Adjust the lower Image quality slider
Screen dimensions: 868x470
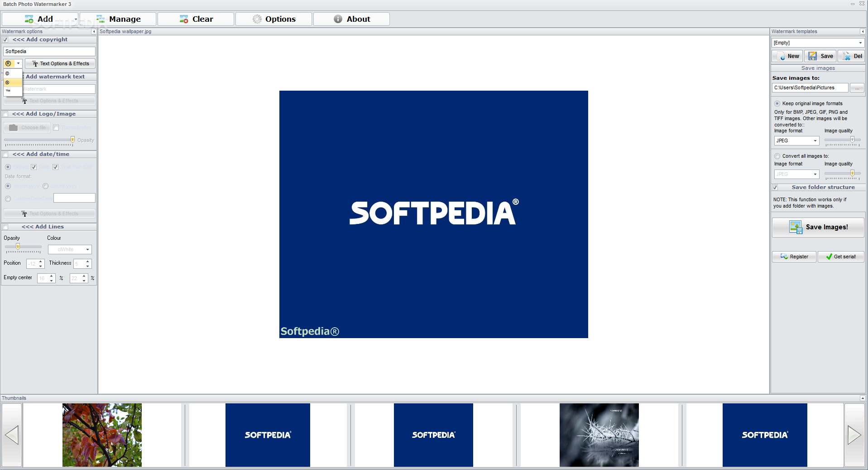852,174
